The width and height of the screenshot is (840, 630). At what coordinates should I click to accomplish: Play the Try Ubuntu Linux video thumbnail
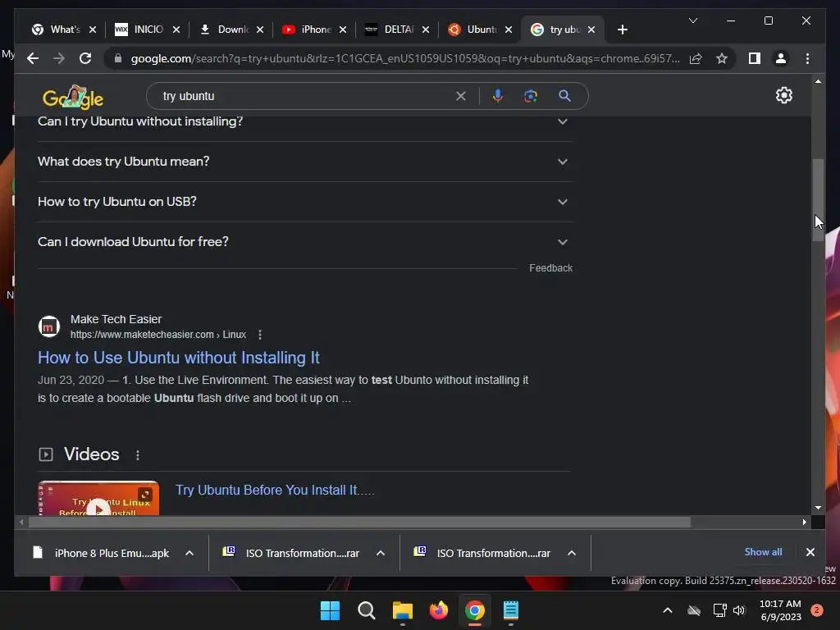tap(98, 499)
